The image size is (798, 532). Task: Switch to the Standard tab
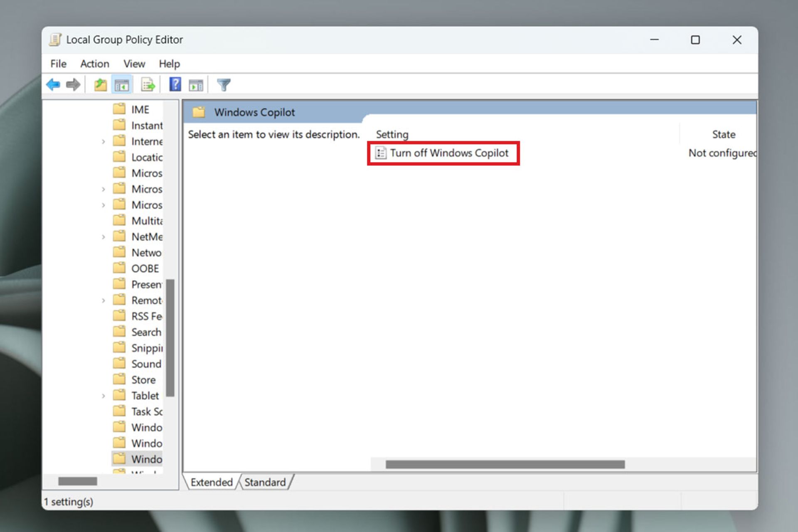click(265, 482)
